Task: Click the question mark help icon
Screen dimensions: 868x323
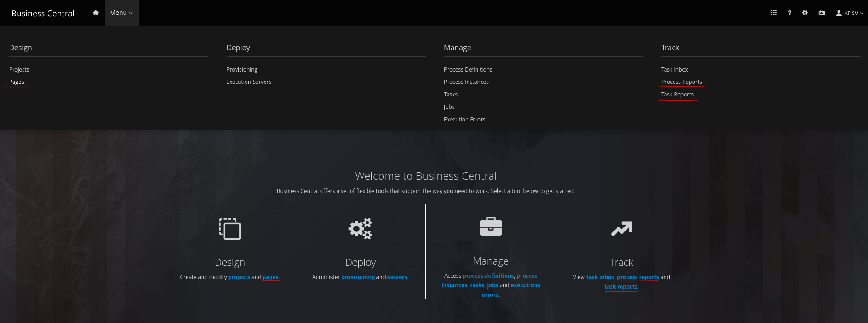Action: (x=789, y=13)
